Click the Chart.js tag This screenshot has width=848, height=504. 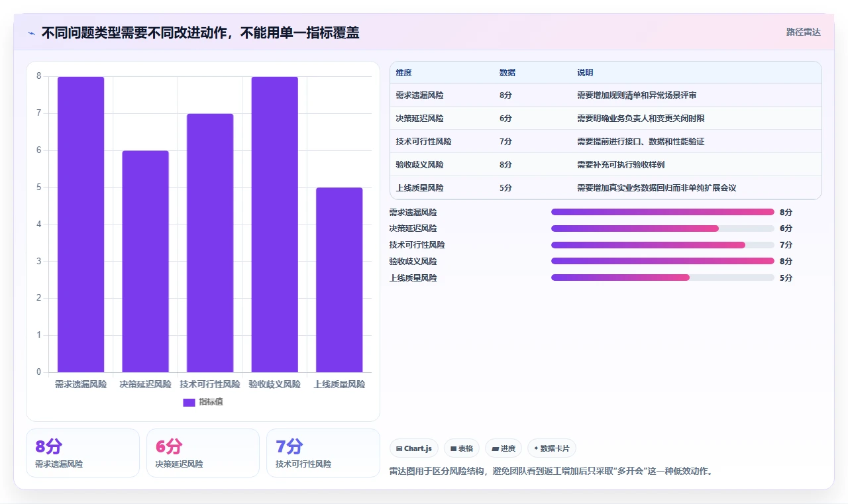[x=413, y=448]
